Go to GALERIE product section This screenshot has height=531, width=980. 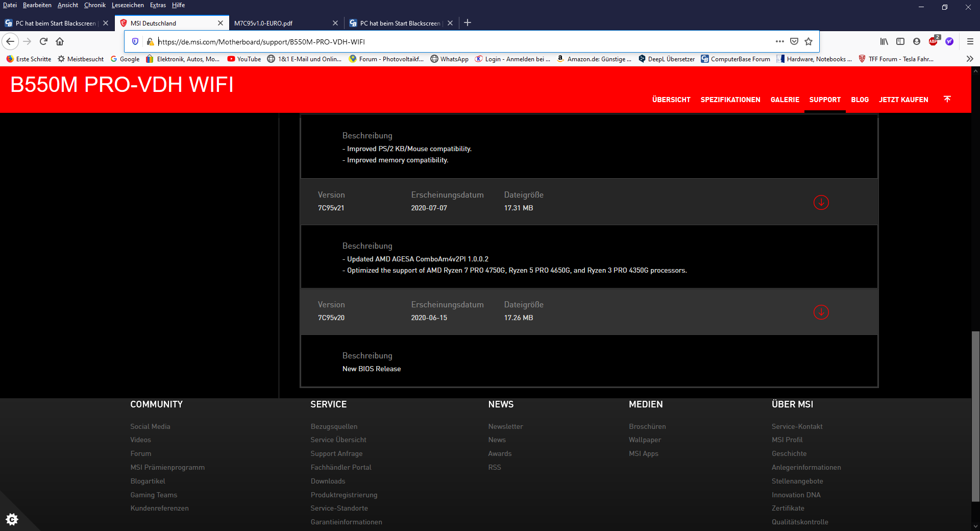(785, 100)
